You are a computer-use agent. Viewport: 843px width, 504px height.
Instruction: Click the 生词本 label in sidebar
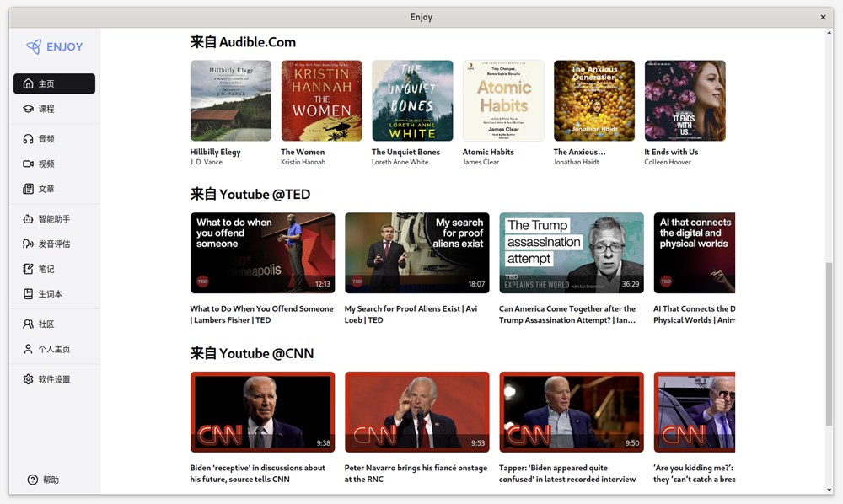[50, 294]
